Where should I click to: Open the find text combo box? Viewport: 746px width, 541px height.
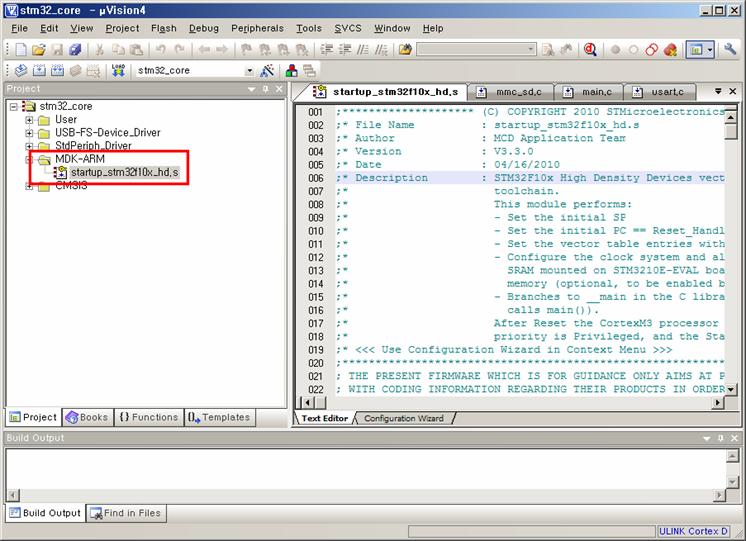[x=476, y=49]
